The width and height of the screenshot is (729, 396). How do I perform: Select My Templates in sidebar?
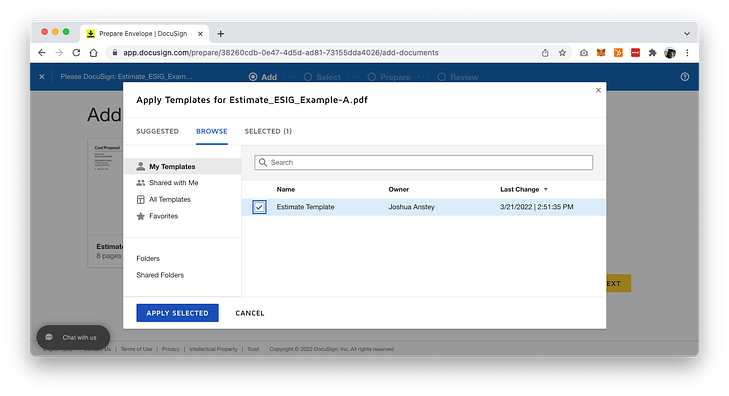coord(183,166)
